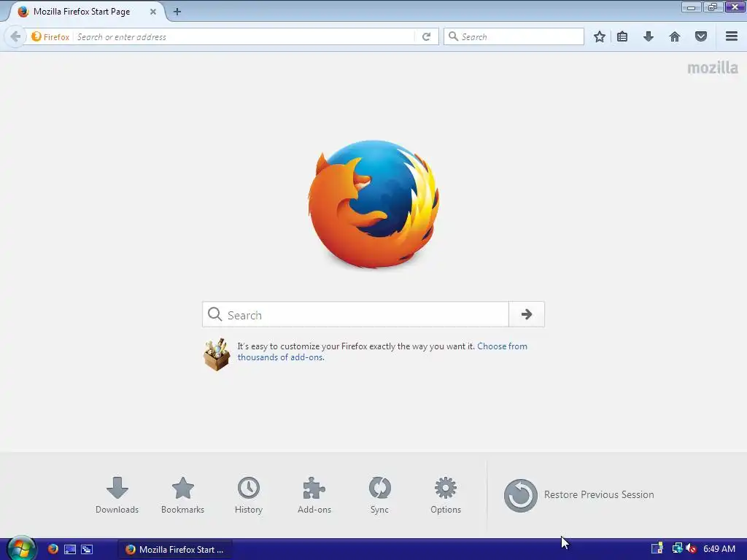Screen dimensions: 747x560
Task: Click the start page Search field
Action: coord(355,314)
